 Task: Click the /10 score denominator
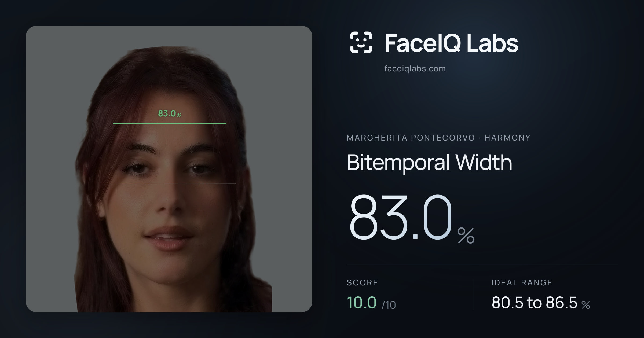[389, 305]
